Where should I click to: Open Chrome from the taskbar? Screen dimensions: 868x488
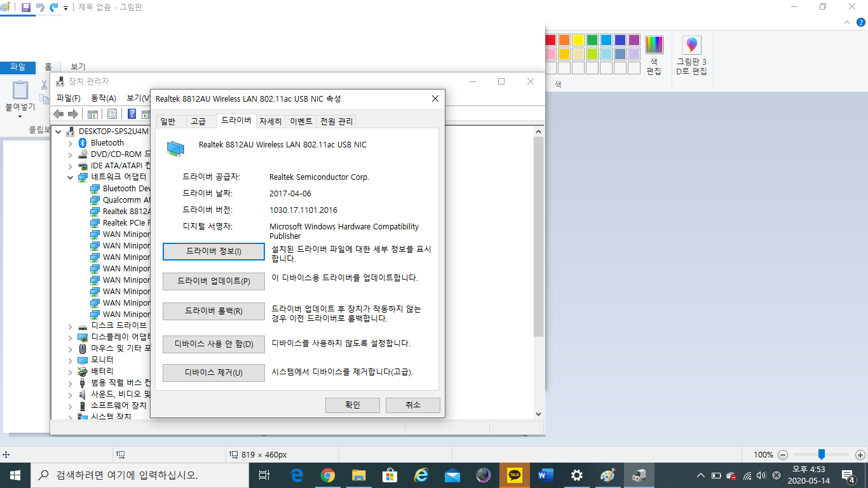(328, 475)
